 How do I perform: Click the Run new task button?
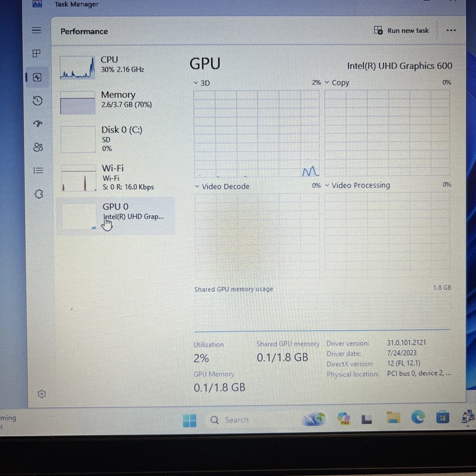pos(402,30)
